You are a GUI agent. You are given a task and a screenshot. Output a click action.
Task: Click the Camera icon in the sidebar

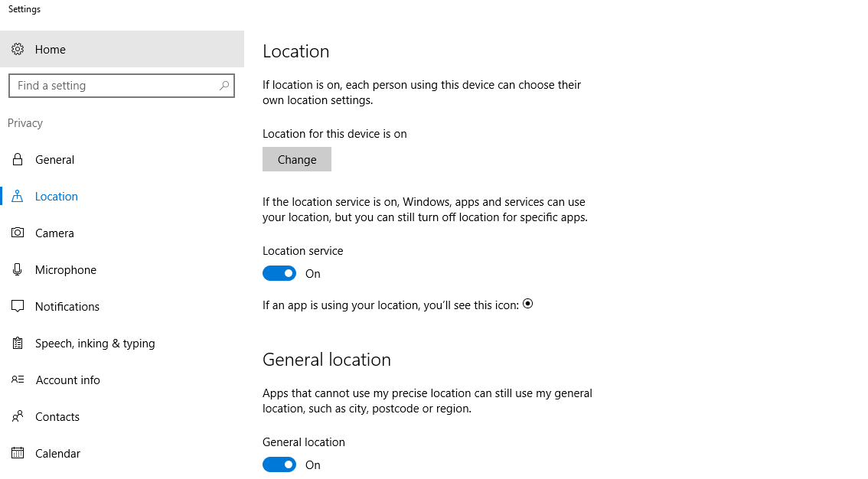[x=18, y=233]
